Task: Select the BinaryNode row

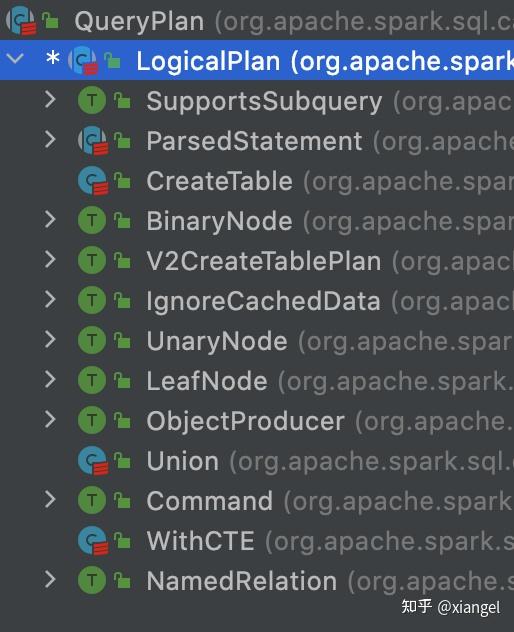Action: 257,220
